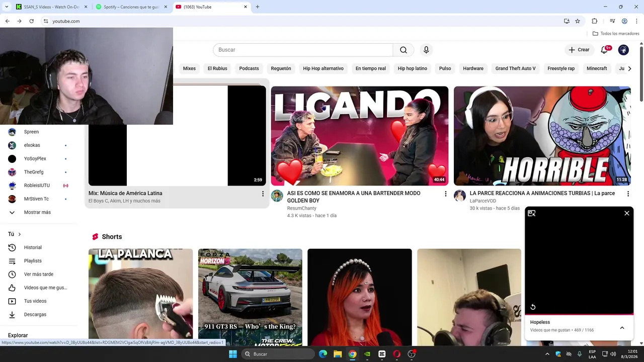The width and height of the screenshot is (644, 362).
Task: Click the search magnifier button
Action: pyautogui.click(x=404, y=50)
